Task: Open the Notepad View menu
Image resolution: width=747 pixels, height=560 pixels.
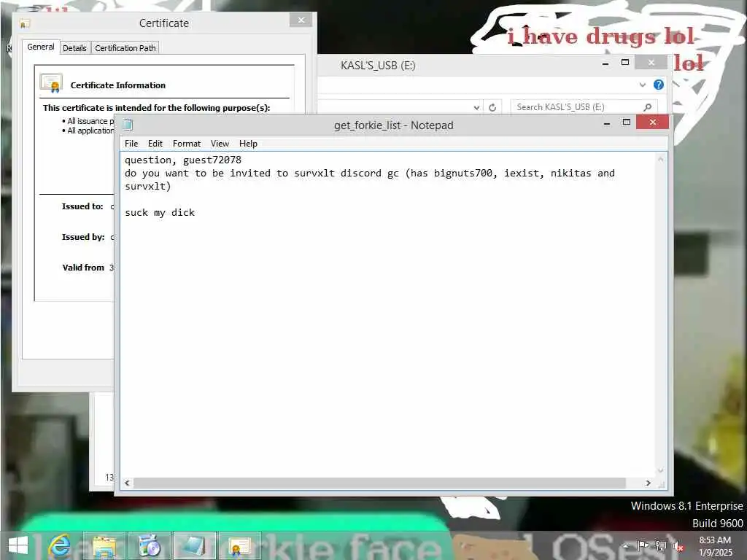Action: coord(220,144)
